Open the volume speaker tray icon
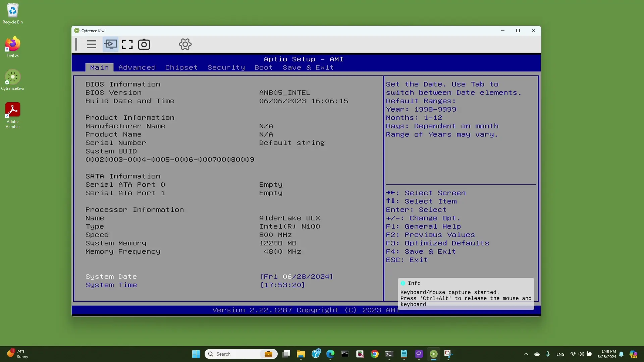 pyautogui.click(x=581, y=354)
